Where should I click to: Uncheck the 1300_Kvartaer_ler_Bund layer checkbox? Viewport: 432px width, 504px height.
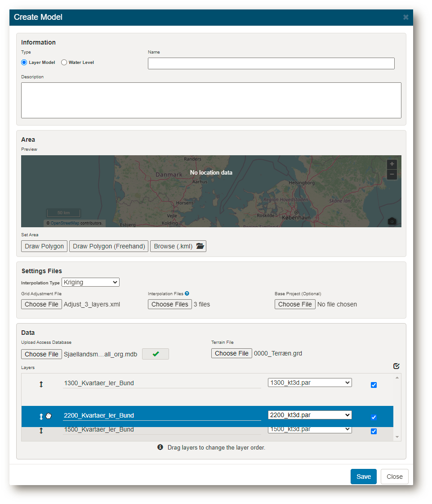(374, 385)
